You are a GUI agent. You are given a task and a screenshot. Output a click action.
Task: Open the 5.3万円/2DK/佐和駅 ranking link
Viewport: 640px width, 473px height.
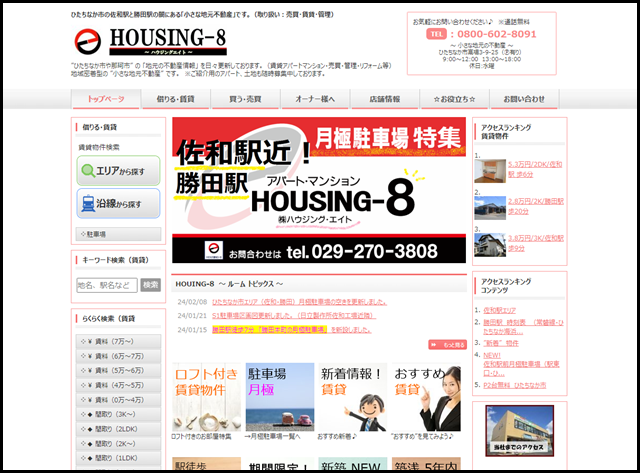point(535,169)
